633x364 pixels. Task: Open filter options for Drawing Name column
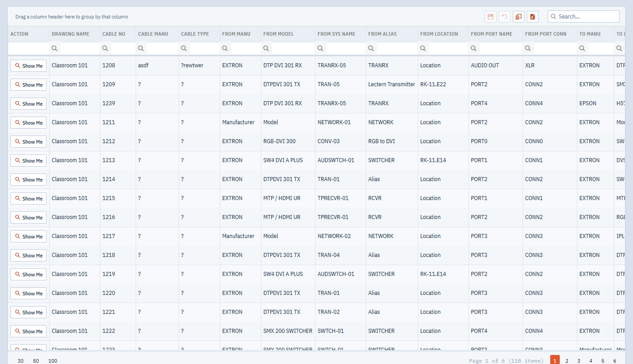click(x=55, y=48)
